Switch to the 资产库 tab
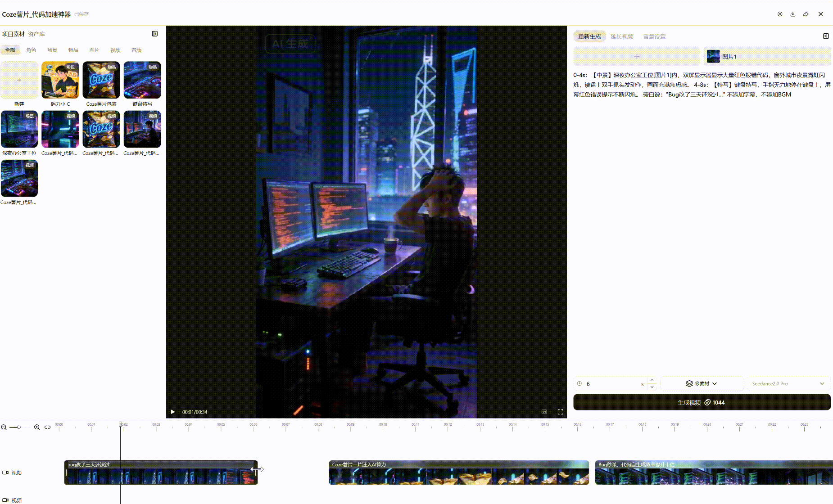Viewport: 833px width, 504px height. [x=36, y=34]
